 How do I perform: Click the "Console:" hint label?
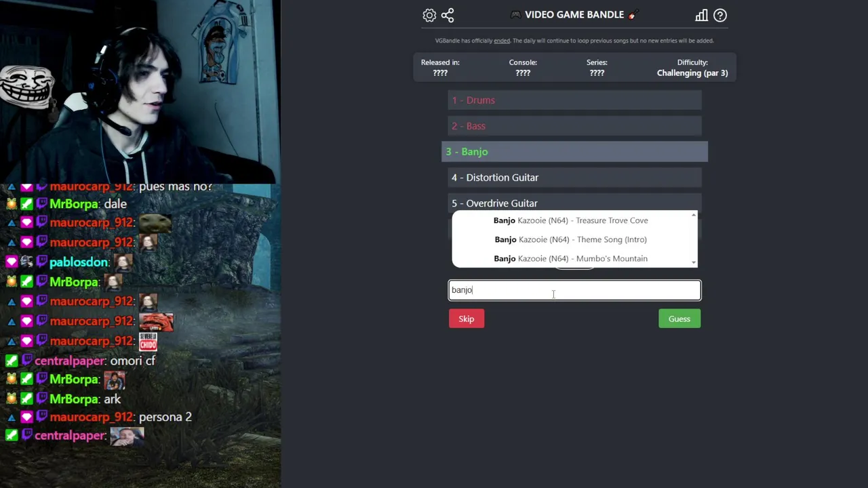click(x=523, y=62)
